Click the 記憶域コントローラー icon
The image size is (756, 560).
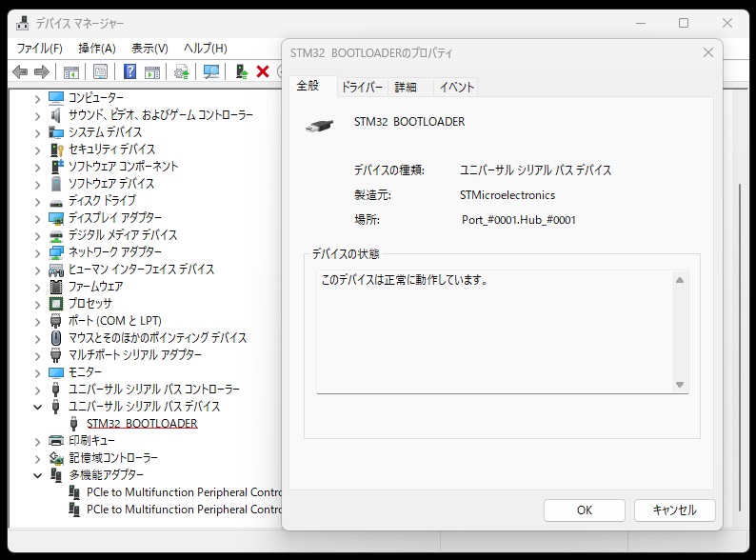click(x=56, y=458)
